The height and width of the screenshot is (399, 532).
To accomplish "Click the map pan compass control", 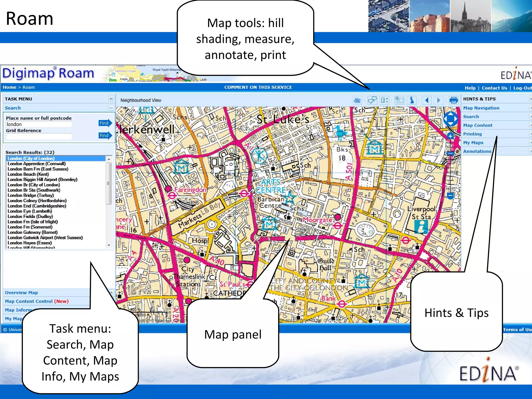I will tap(450, 119).
